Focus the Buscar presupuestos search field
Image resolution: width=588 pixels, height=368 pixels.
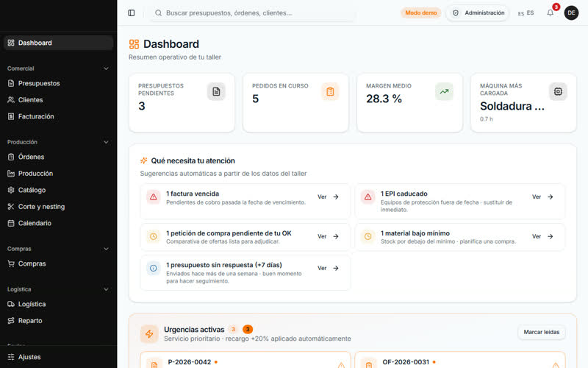pyautogui.click(x=252, y=13)
